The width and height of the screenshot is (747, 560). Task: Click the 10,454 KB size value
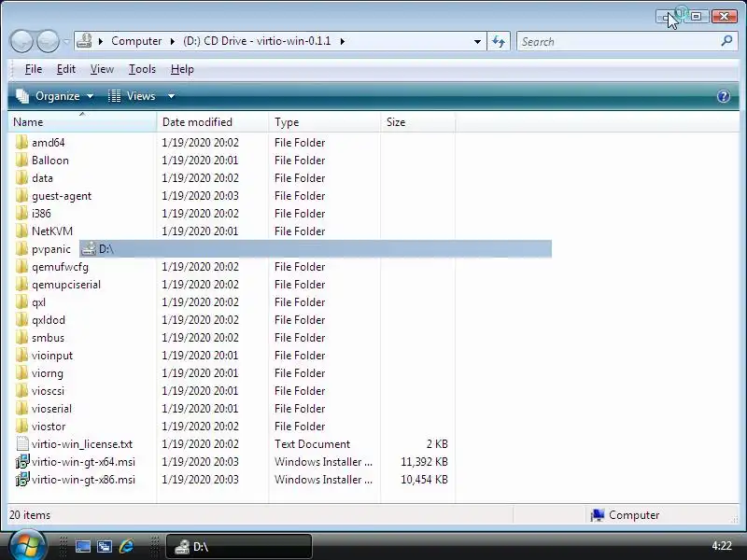point(424,480)
